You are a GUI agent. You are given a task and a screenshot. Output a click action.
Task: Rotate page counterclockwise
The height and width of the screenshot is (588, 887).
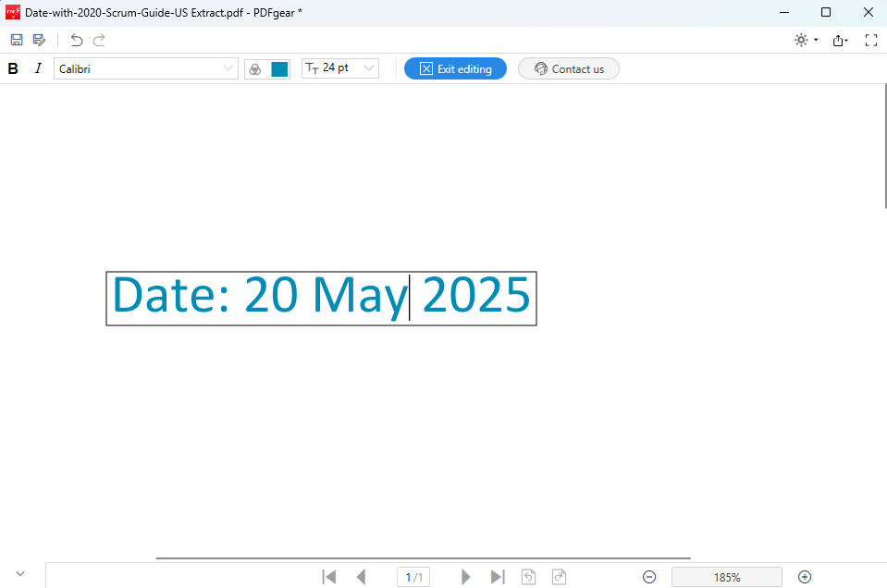click(528, 577)
